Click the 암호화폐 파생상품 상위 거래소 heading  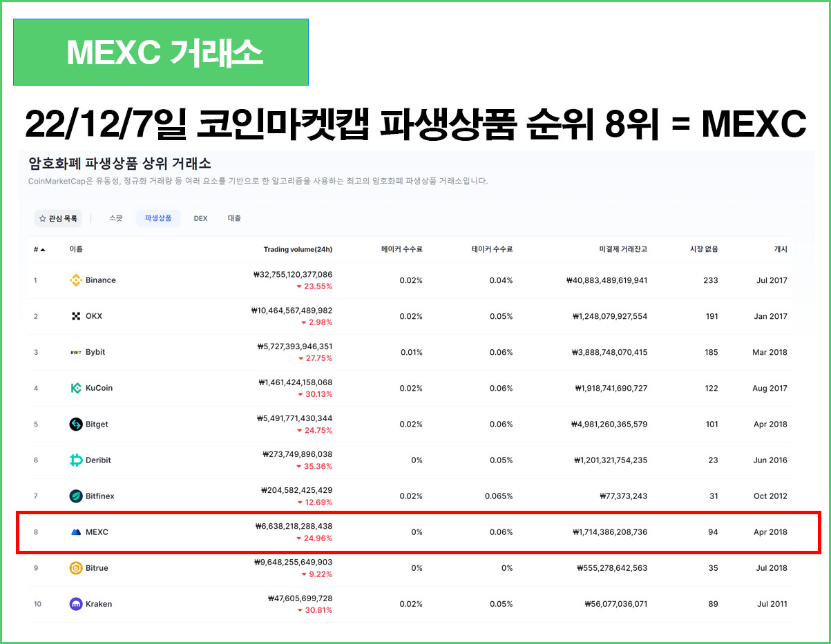coord(120,164)
